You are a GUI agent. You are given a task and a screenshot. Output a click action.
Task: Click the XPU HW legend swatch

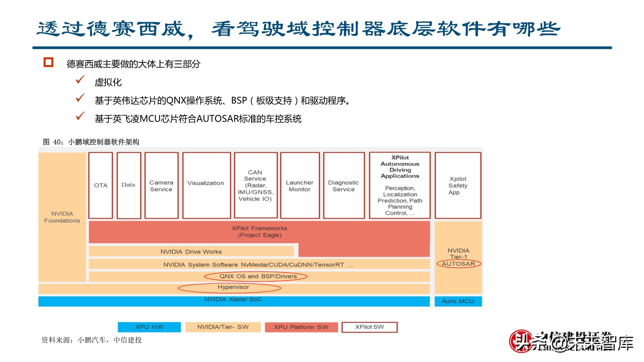[149, 327]
